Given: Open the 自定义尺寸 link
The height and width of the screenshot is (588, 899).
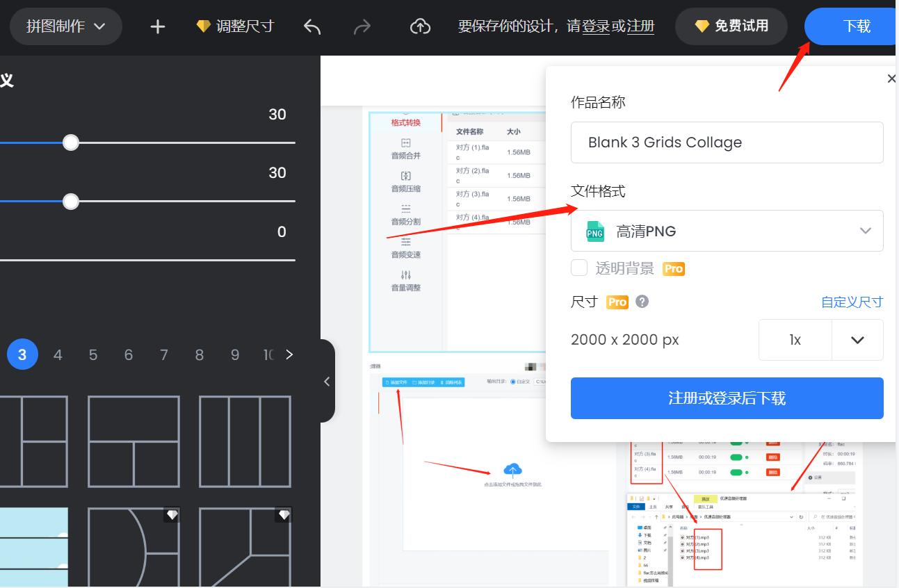Looking at the screenshot, I should tap(852, 302).
